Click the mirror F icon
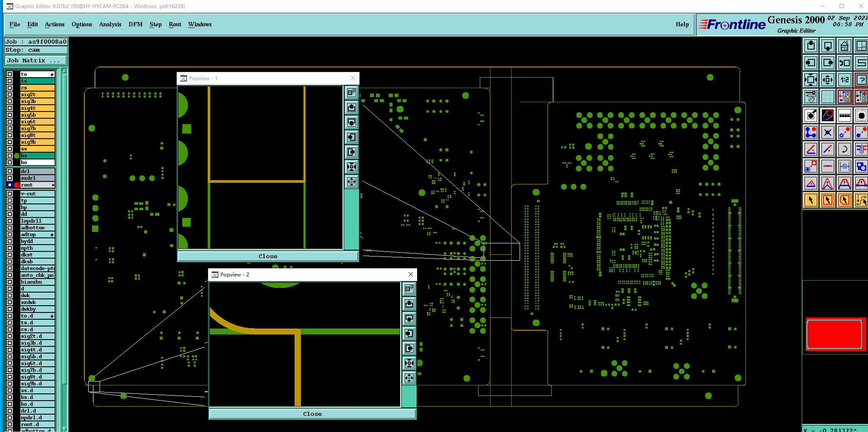 click(x=861, y=149)
